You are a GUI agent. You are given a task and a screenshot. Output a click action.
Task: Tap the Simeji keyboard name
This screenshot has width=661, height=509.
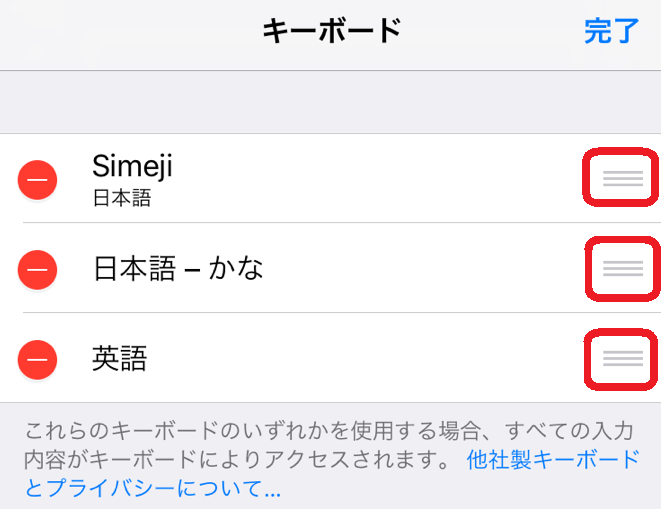coord(132,166)
